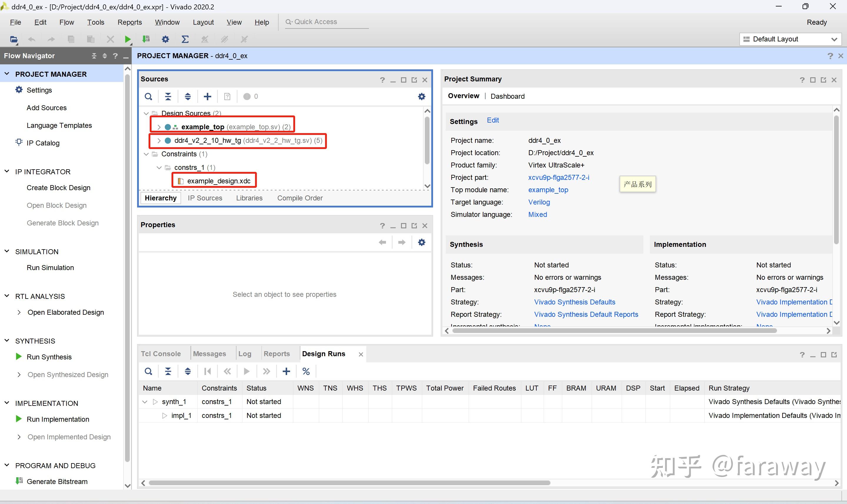Collapse all in Design Runs panel

(x=168, y=371)
